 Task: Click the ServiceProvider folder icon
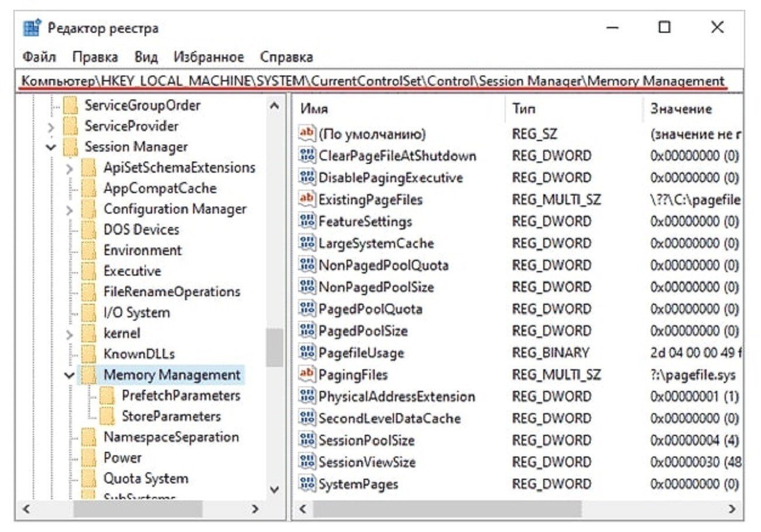70,126
